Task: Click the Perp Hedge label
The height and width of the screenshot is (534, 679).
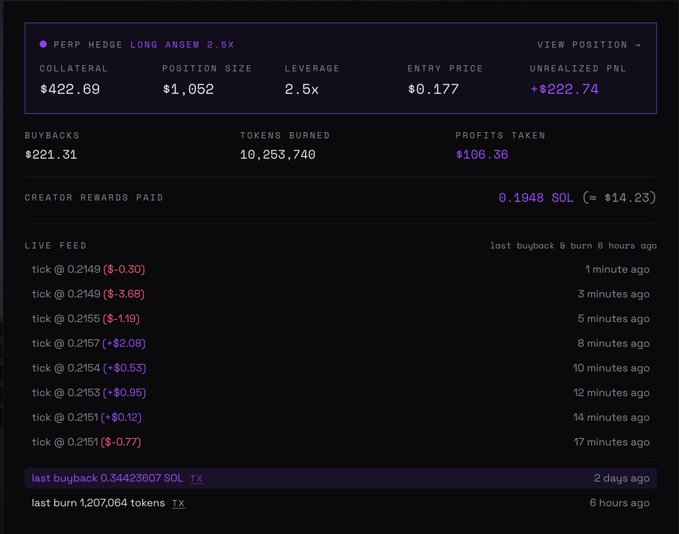Action: pyautogui.click(x=88, y=45)
